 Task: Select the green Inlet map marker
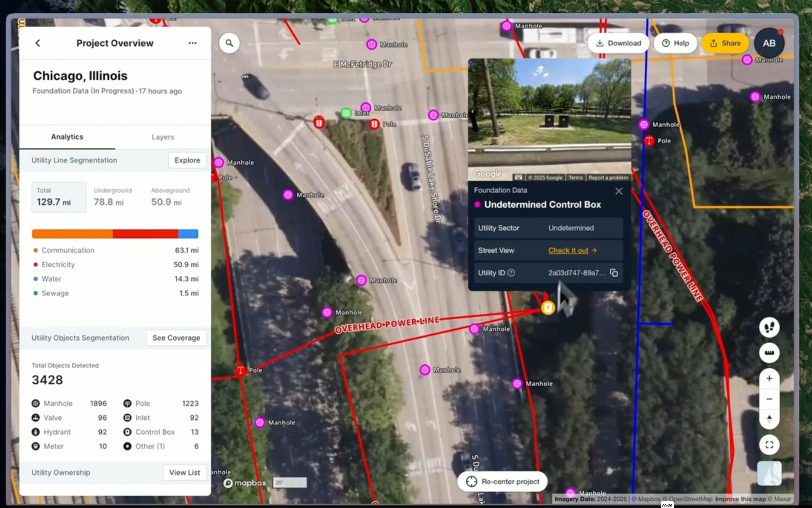(346, 112)
